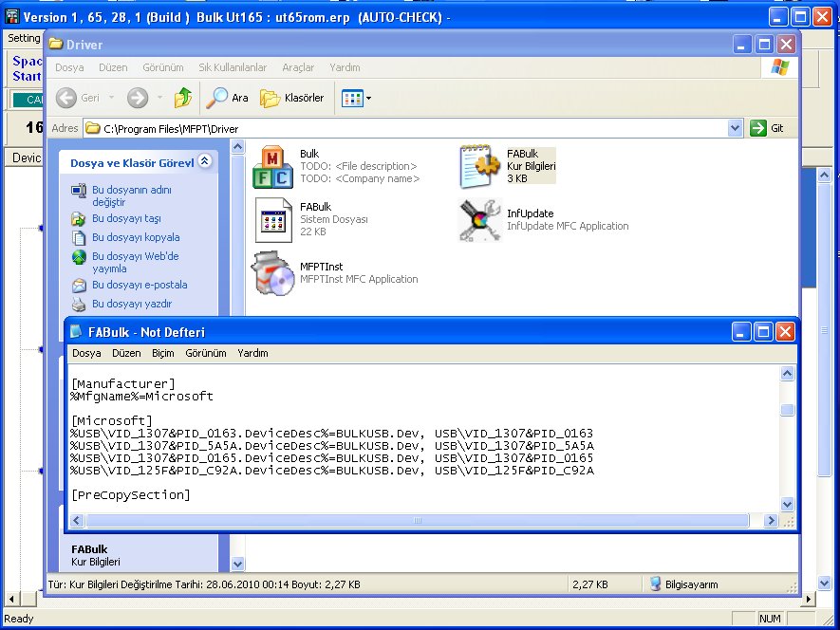840x630 pixels.
Task: Open the MFPTInst installer icon
Action: (x=273, y=272)
